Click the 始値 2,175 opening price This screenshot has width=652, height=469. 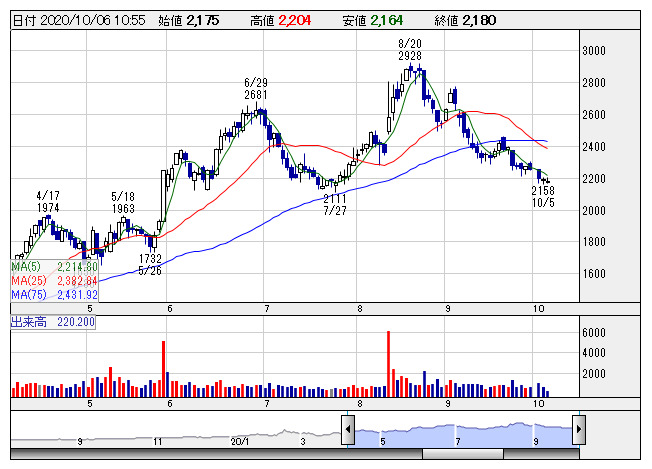pyautogui.click(x=188, y=20)
